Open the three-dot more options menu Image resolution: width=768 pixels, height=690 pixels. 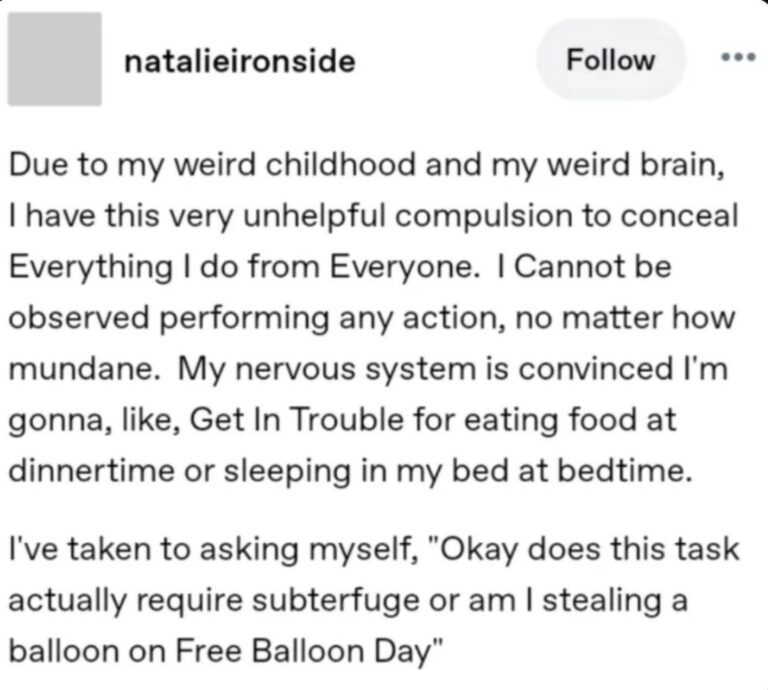click(739, 58)
